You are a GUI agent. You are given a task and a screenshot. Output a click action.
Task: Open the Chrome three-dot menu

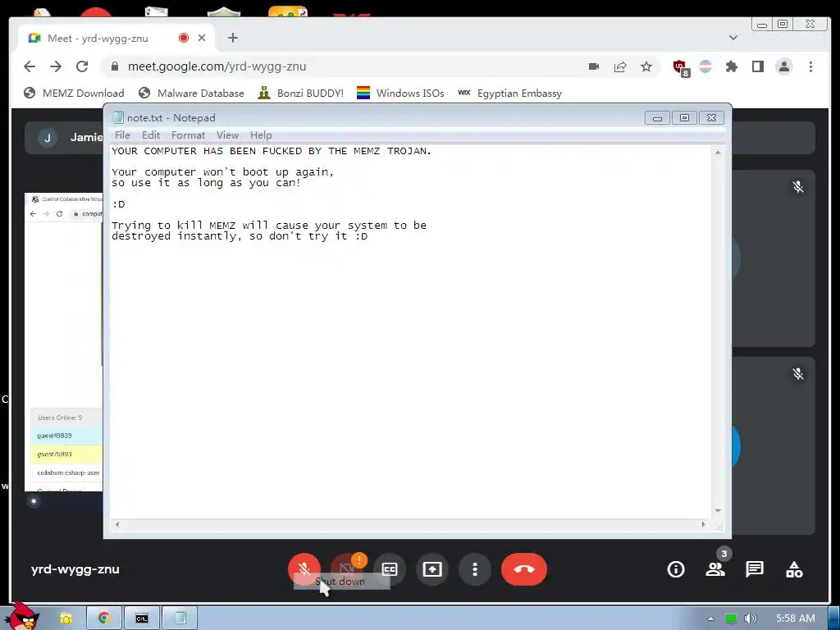pyautogui.click(x=810, y=66)
